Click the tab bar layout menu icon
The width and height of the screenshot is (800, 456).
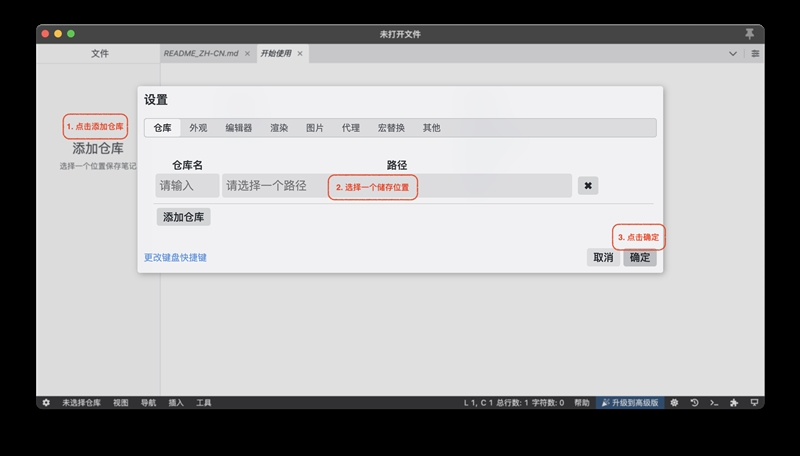coord(755,54)
